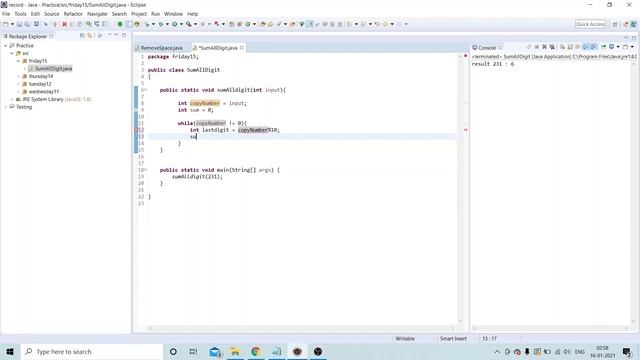Viewport: 640px width, 360px height.
Task: Toggle Pin Console button
Action: tap(603, 47)
